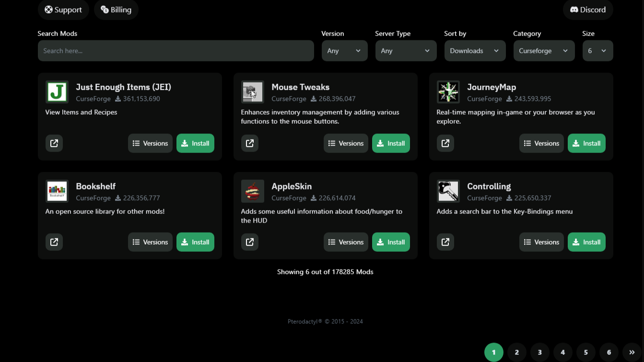
Task: Open external link icon for Mouse Tweaks
Action: coord(250,143)
